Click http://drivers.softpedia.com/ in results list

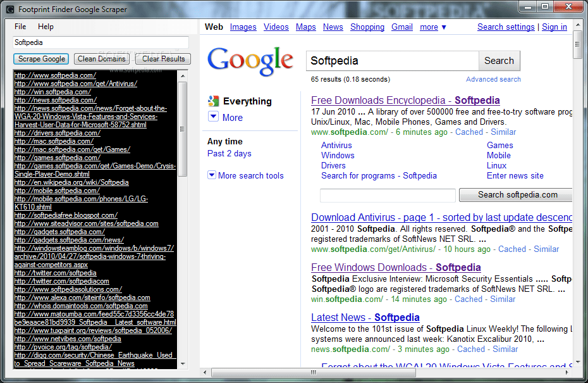pyautogui.click(x=57, y=134)
